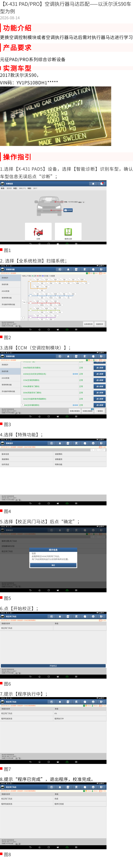Tap printer icon in figure 4 toolbar
133x868 pixels.
pyautogui.click(x=93, y=443)
